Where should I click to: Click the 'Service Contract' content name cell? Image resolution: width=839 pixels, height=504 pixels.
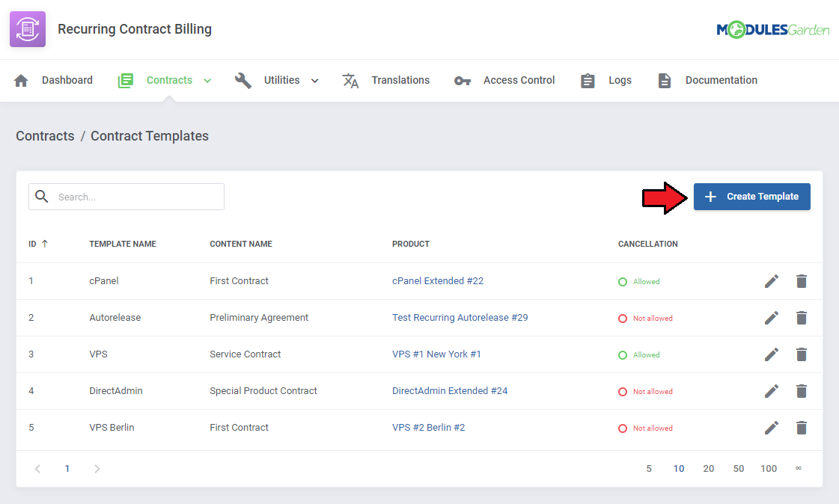coord(245,354)
